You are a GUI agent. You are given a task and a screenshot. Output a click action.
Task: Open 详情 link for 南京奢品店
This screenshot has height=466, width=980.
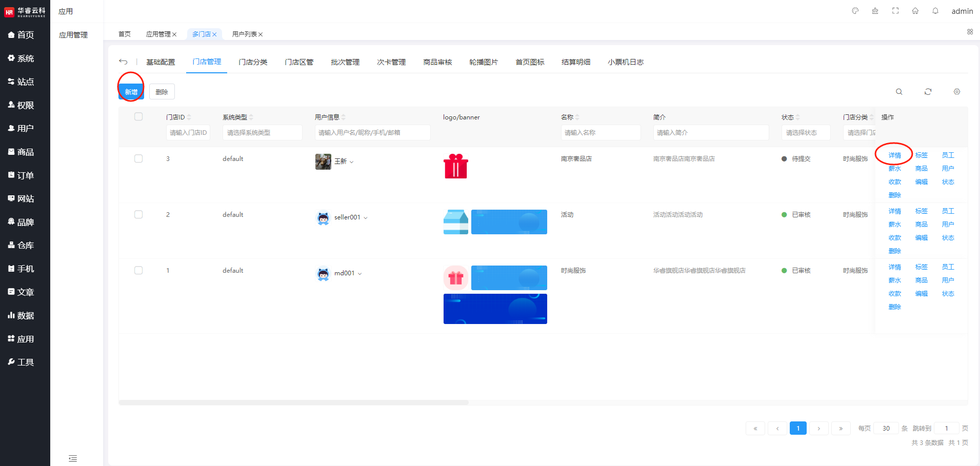[894, 155]
